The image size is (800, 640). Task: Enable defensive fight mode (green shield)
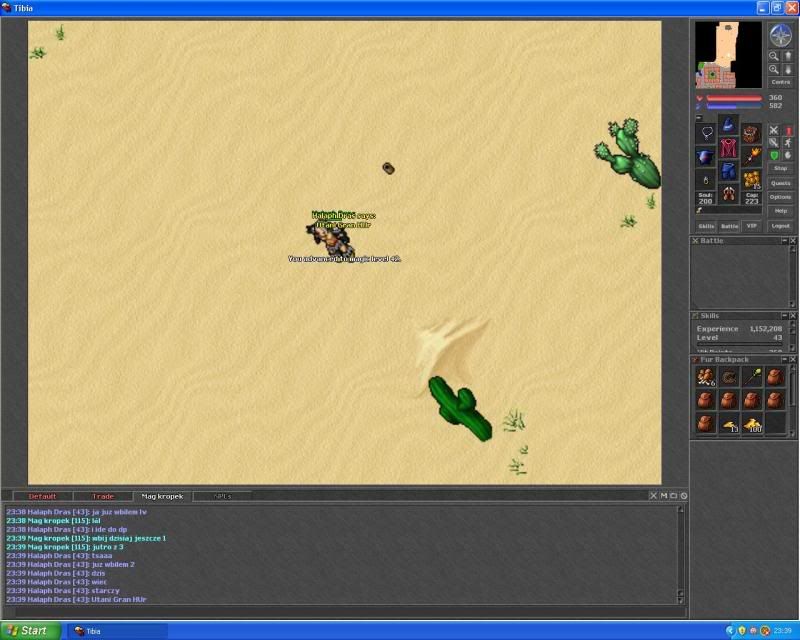coord(774,155)
